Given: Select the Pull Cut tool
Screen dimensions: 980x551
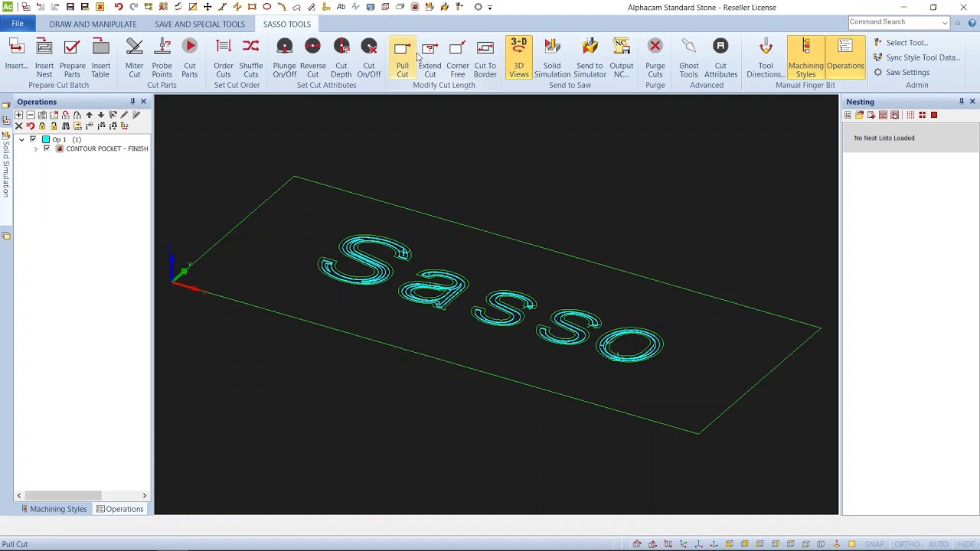Looking at the screenshot, I should pos(402,58).
